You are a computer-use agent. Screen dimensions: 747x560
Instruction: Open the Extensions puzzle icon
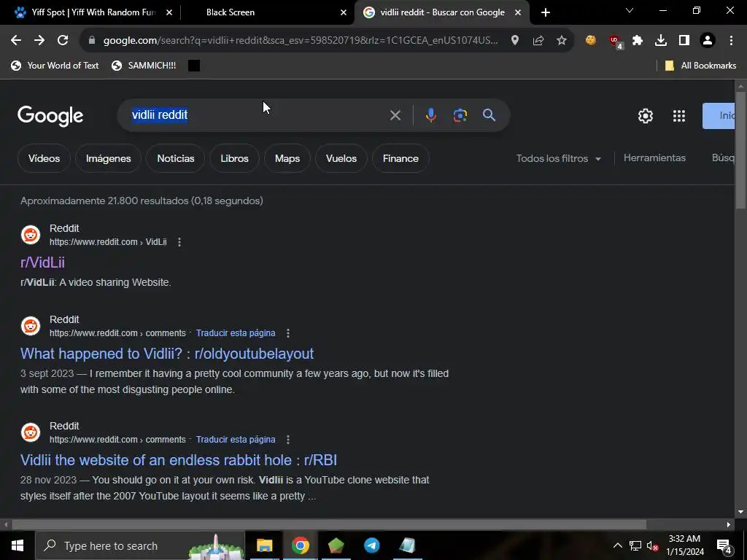click(x=638, y=41)
